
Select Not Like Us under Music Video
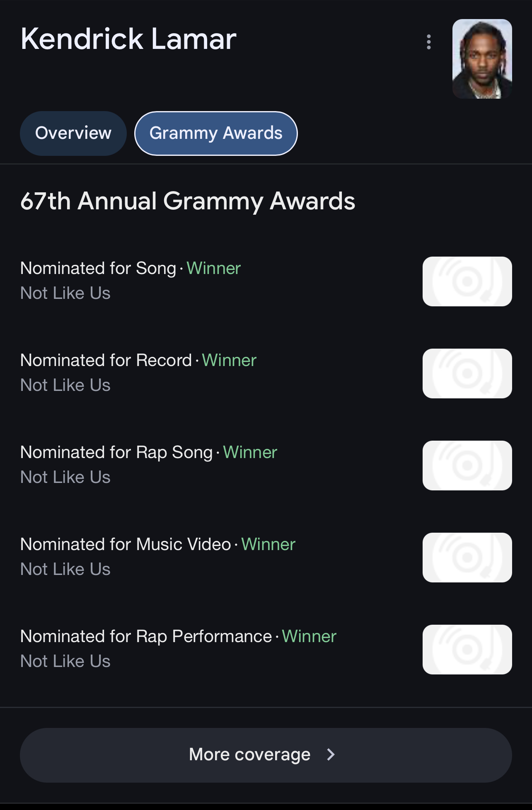pos(65,569)
